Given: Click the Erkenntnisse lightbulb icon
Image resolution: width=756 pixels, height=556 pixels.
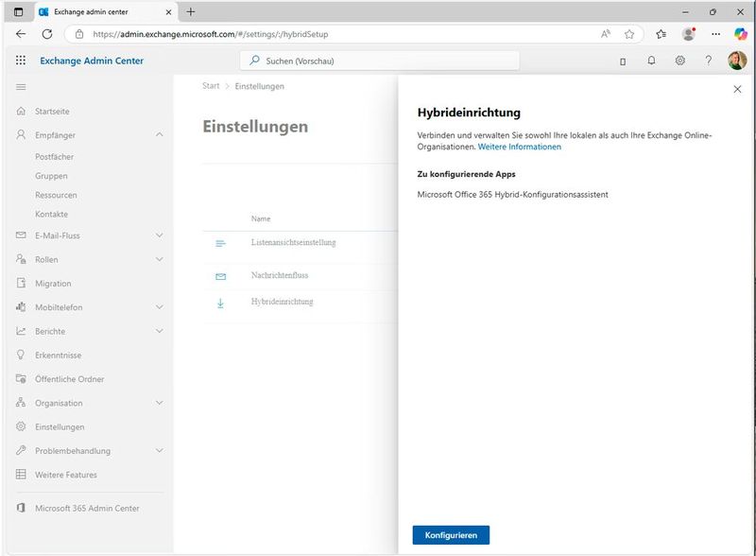Looking at the screenshot, I should pos(21,355).
